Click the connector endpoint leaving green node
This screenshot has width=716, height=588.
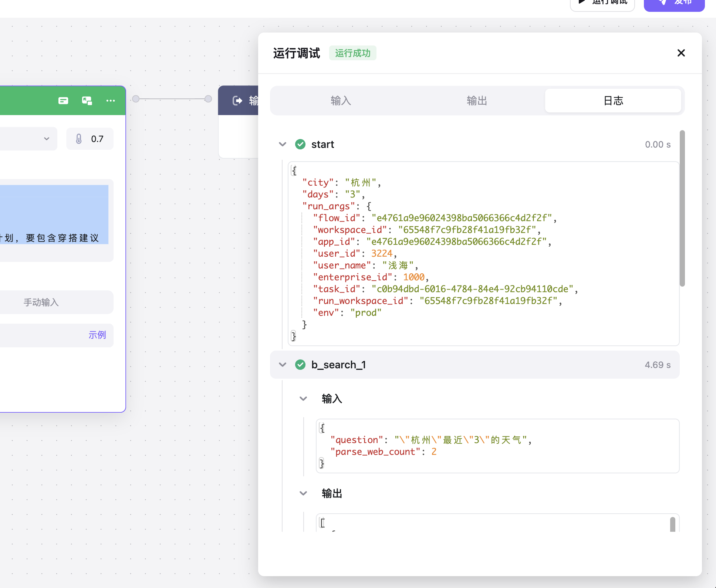(136, 99)
